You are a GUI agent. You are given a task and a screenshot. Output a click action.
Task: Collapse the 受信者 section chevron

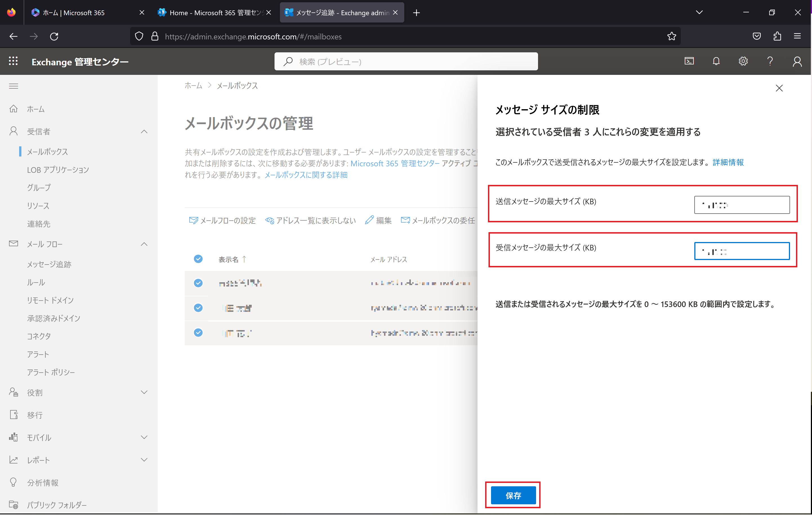[144, 131]
